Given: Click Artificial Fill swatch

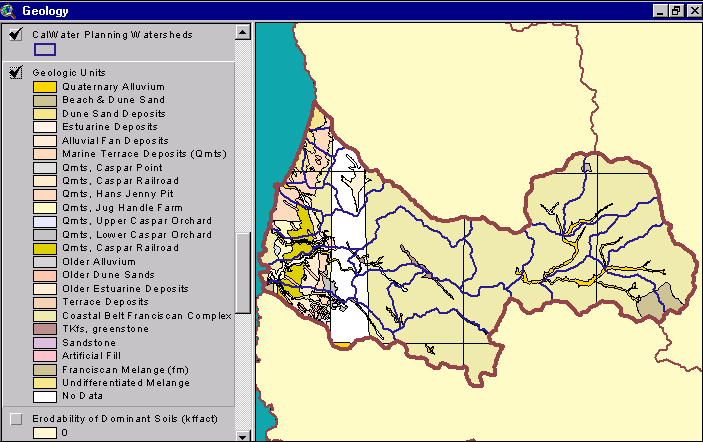Looking at the screenshot, I should pos(45,356).
